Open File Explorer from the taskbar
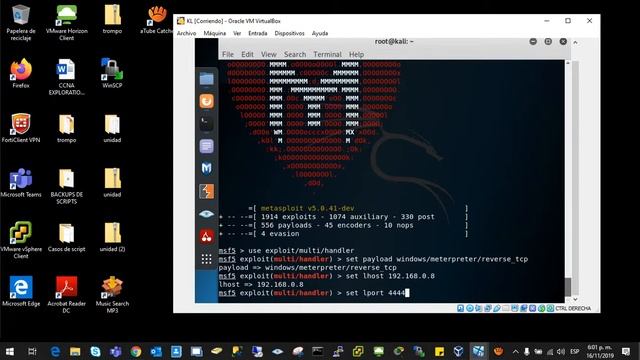Screen dimensions: 640x360 pos(75,351)
